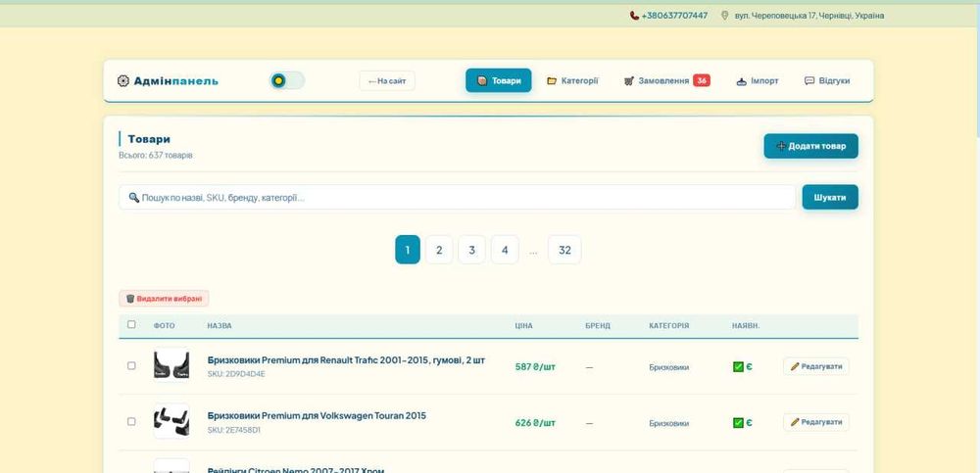Click price 587 ₴/шт
This screenshot has height=473, width=980.
pyautogui.click(x=535, y=367)
